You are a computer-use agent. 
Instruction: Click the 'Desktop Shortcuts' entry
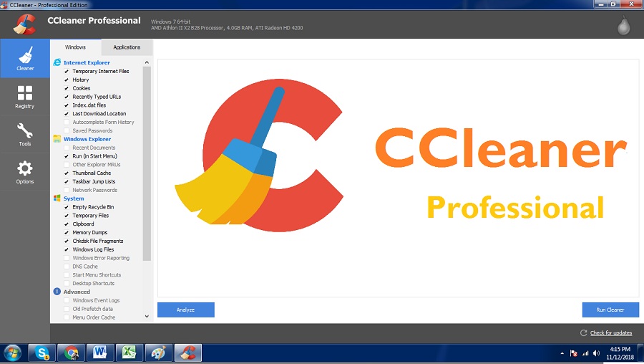(x=94, y=283)
